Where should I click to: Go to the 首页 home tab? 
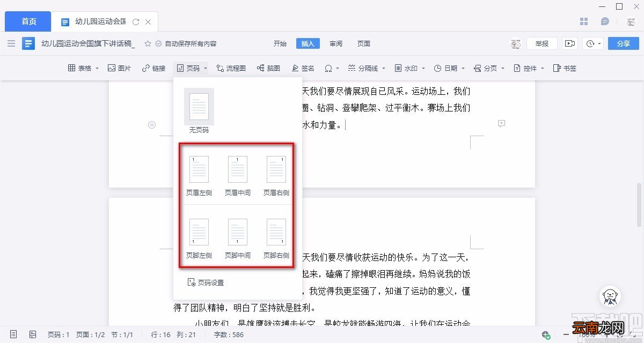pos(28,21)
